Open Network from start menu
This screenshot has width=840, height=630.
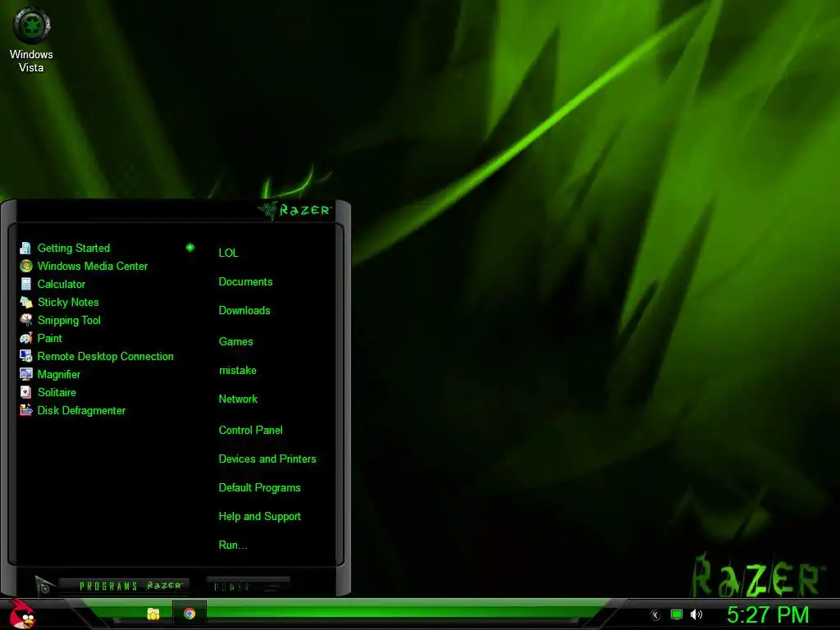(x=238, y=399)
